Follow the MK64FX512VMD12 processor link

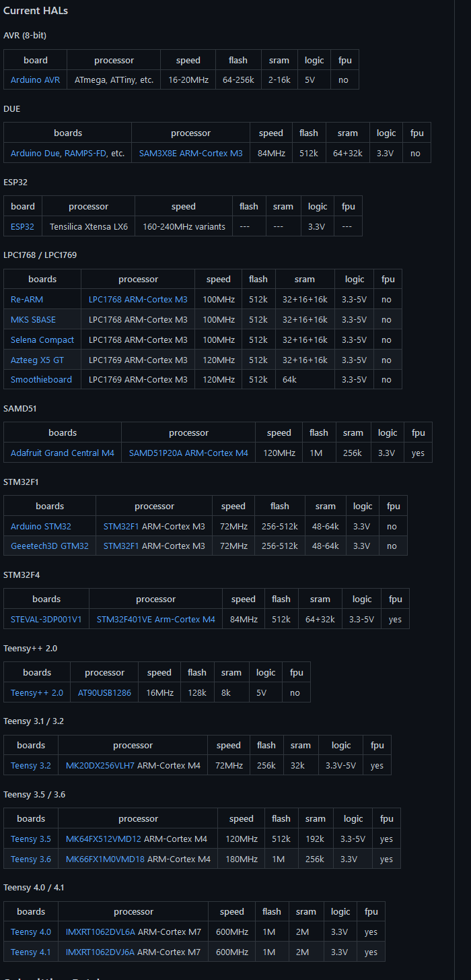click(x=104, y=839)
